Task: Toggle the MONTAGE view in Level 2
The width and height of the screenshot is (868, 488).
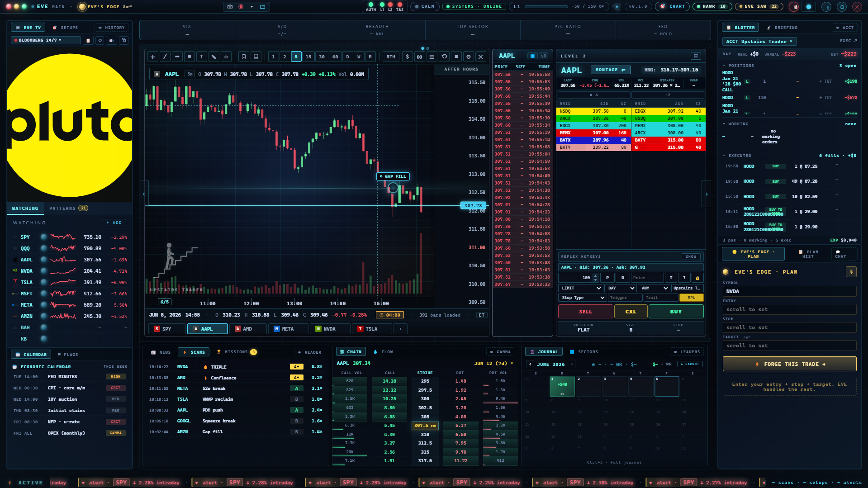Action: [611, 70]
